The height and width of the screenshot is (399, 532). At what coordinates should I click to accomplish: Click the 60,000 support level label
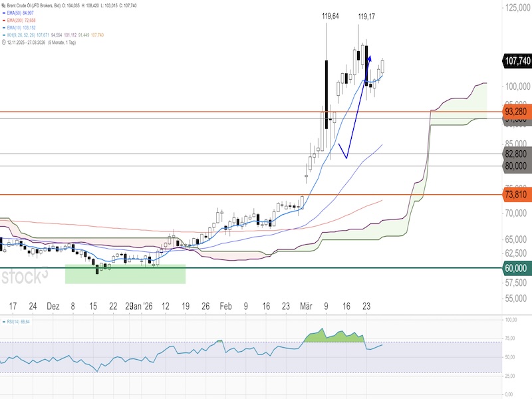pos(517,267)
